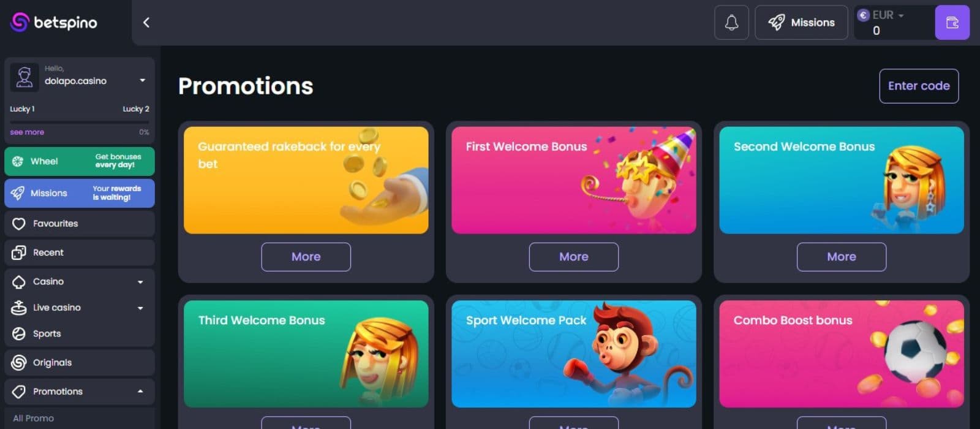Click the notification bell icon
This screenshot has width=980, height=429.
pyautogui.click(x=731, y=23)
